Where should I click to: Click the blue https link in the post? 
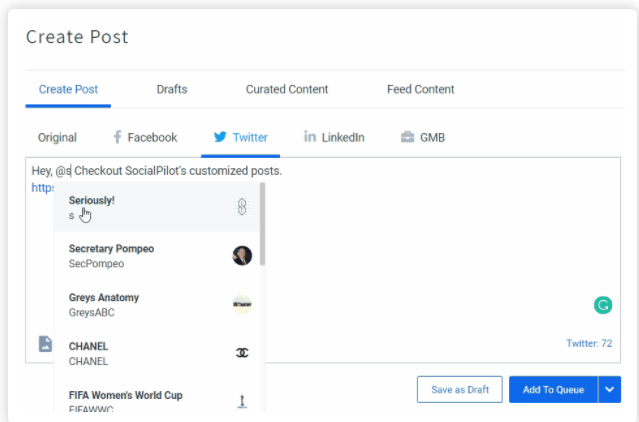pos(42,188)
